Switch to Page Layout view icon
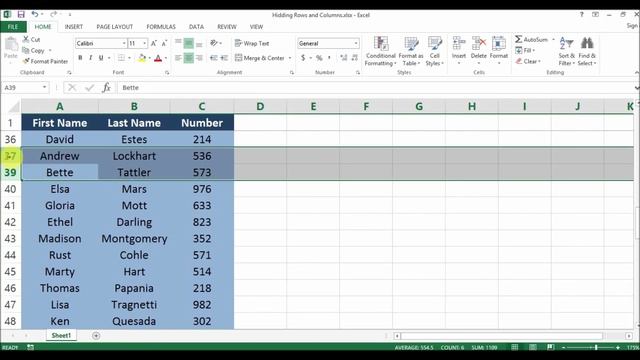640x360 pixels. pos(533,347)
